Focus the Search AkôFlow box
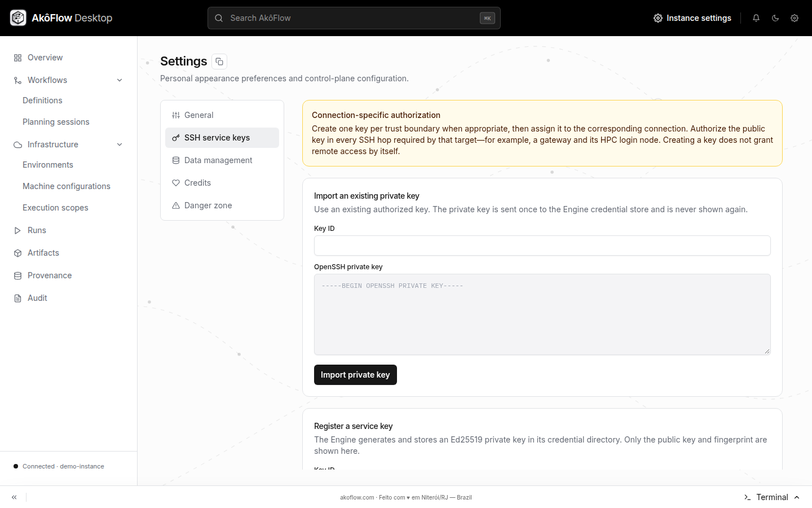812x508 pixels. tap(354, 18)
